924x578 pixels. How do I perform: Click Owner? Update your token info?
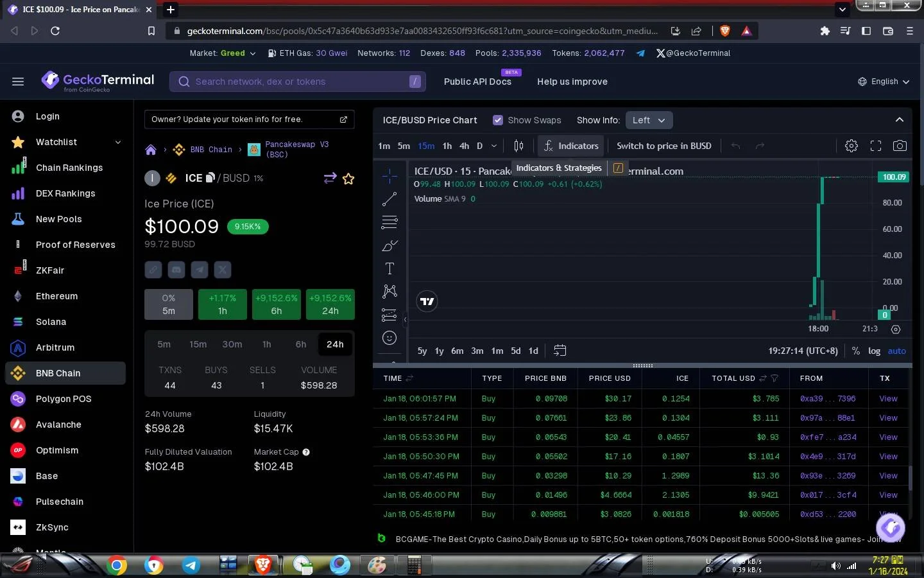pyautogui.click(x=250, y=119)
